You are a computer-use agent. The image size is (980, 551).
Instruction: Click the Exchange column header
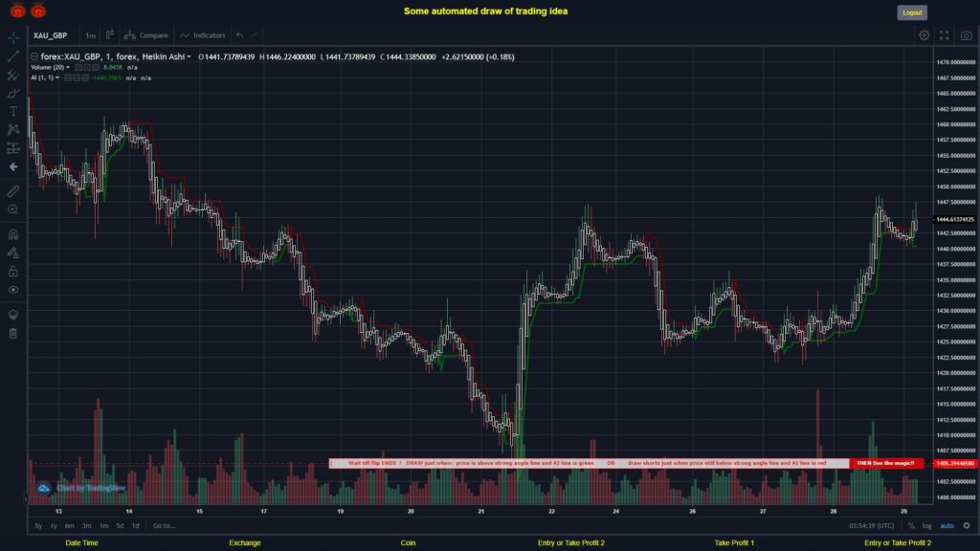245,543
